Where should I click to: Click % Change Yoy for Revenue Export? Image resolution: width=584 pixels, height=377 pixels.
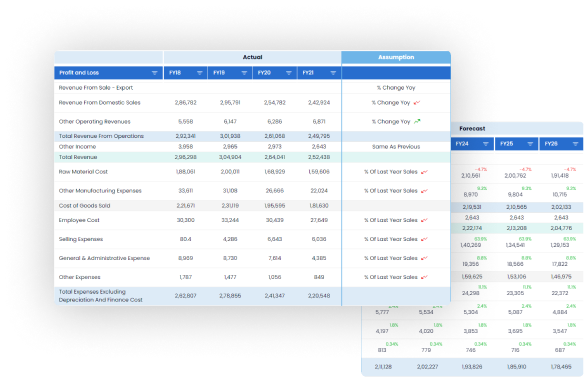[x=396, y=88]
